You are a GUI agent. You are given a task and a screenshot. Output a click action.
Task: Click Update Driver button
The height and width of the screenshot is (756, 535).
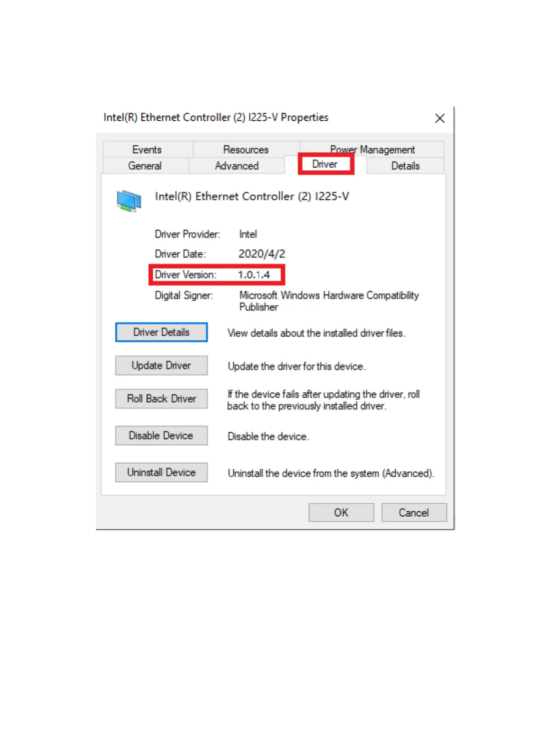(161, 365)
